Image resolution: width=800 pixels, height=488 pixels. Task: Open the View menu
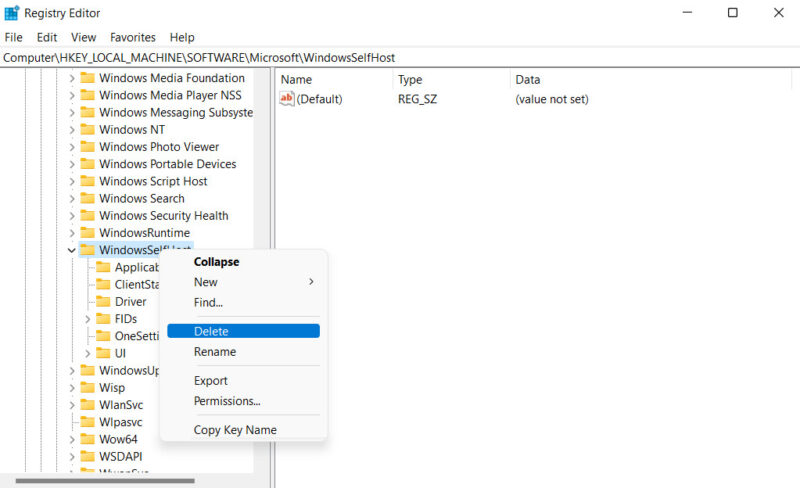click(83, 37)
